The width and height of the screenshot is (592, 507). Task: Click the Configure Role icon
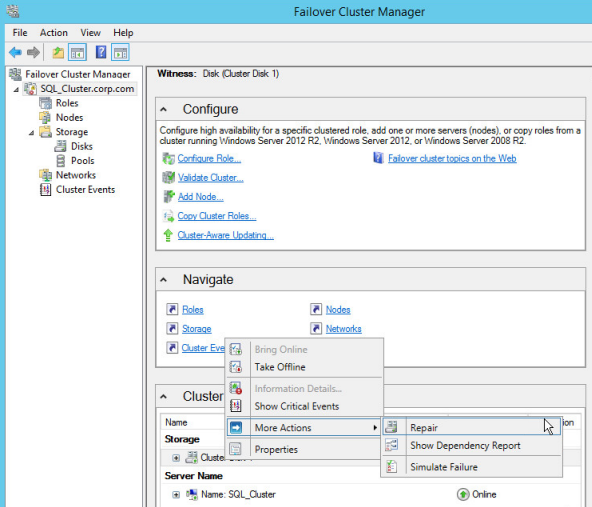(x=168, y=159)
